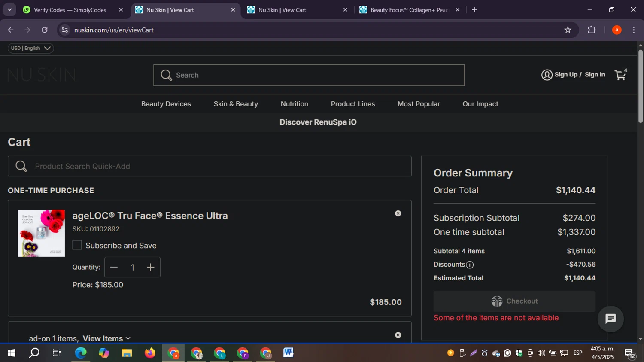This screenshot has height=362, width=644.
Task: Reload the page
Action: point(45,30)
